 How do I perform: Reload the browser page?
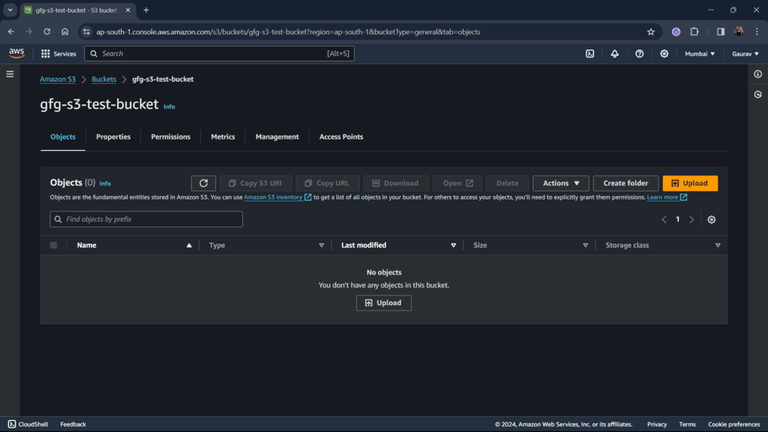47,32
